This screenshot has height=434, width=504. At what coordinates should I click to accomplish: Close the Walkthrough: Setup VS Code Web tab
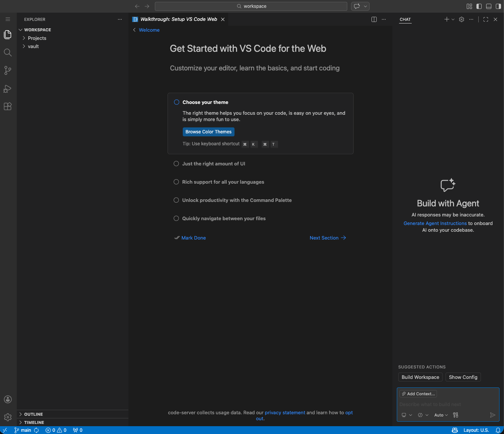point(223,19)
